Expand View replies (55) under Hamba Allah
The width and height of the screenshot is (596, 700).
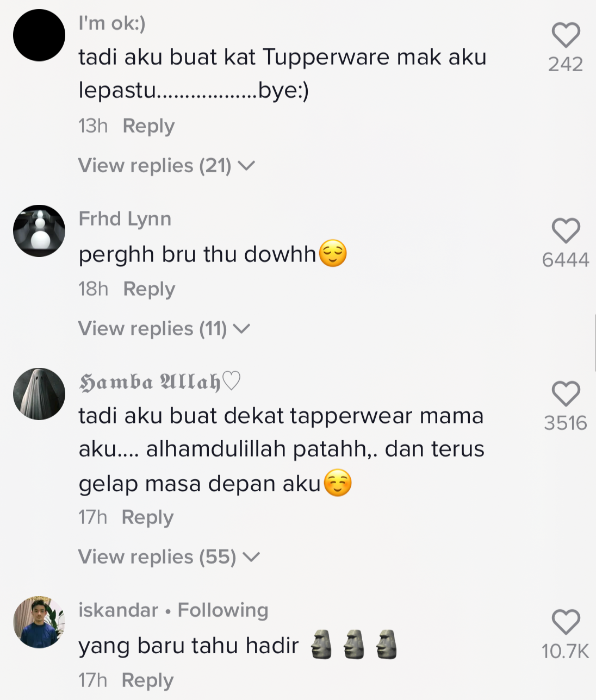point(169,557)
